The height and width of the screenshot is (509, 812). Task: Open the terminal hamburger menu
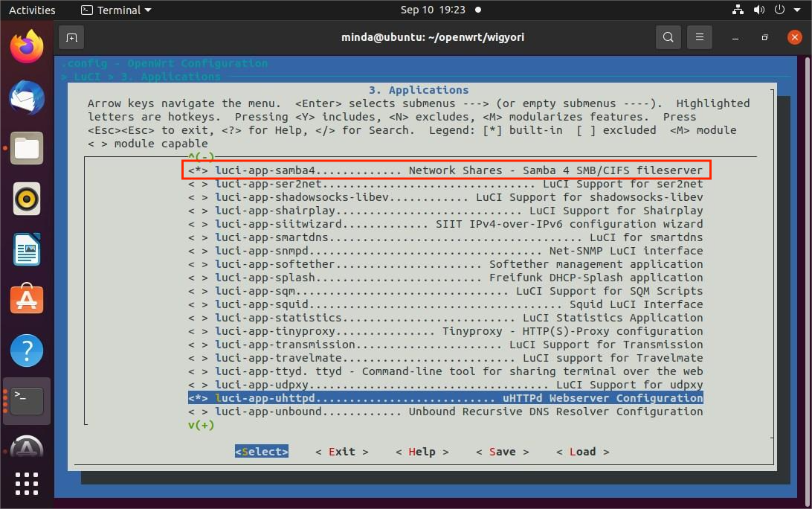click(700, 37)
